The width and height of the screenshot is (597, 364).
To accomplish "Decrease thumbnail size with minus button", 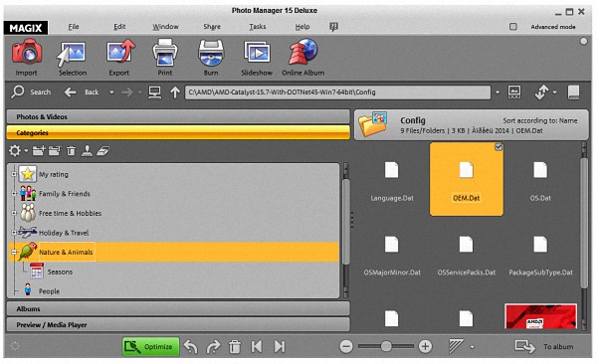I will (346, 346).
